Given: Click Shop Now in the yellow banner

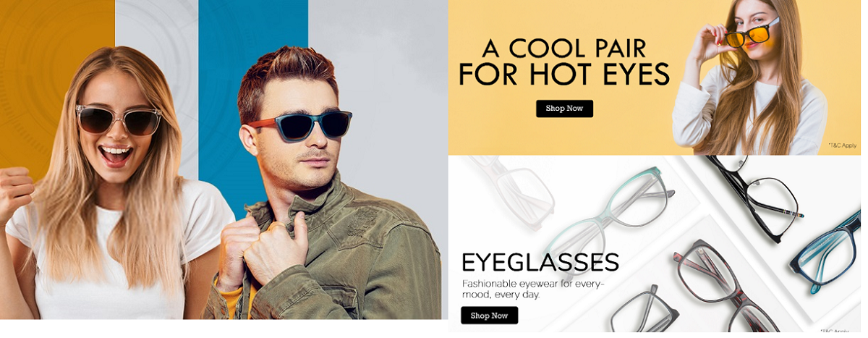Looking at the screenshot, I should (x=564, y=109).
